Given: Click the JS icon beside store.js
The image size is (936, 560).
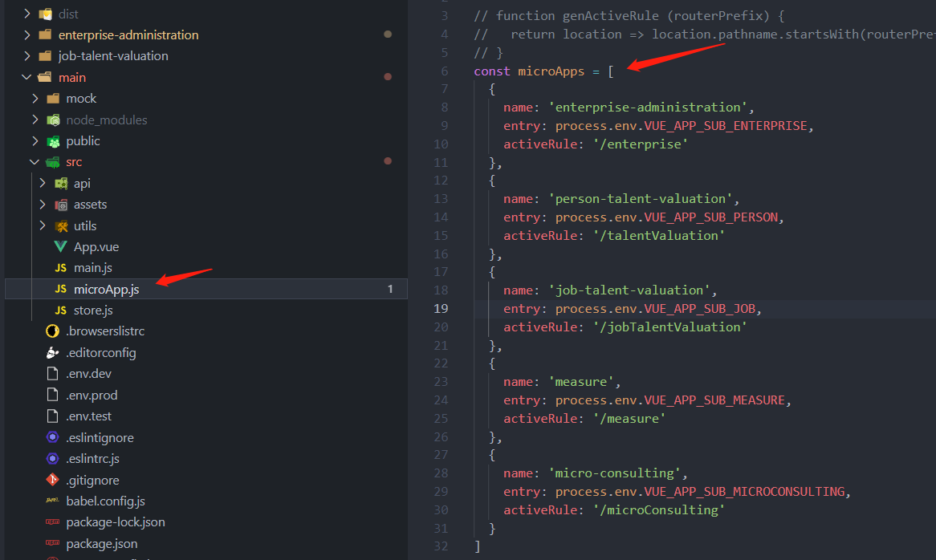Looking at the screenshot, I should [x=60, y=310].
